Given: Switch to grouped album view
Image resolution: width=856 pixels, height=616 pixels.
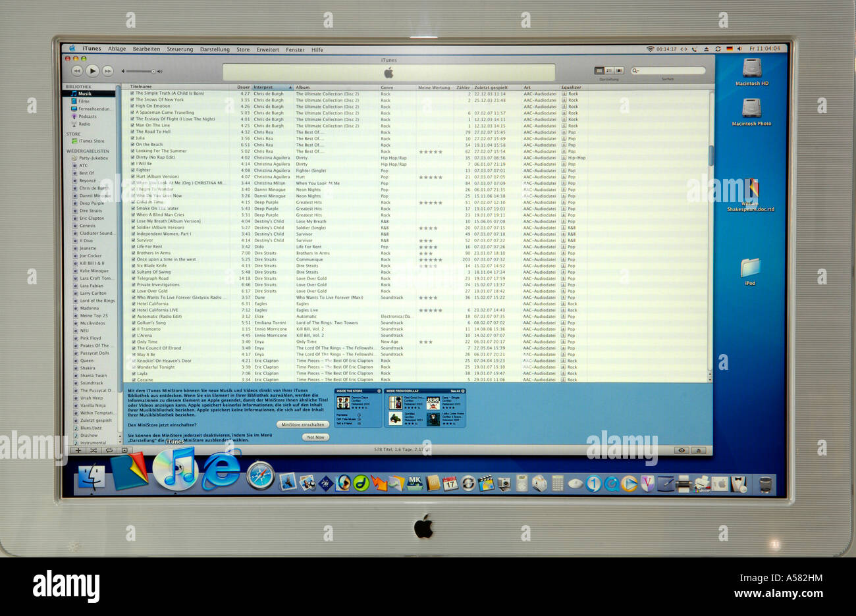Looking at the screenshot, I should (x=609, y=70).
